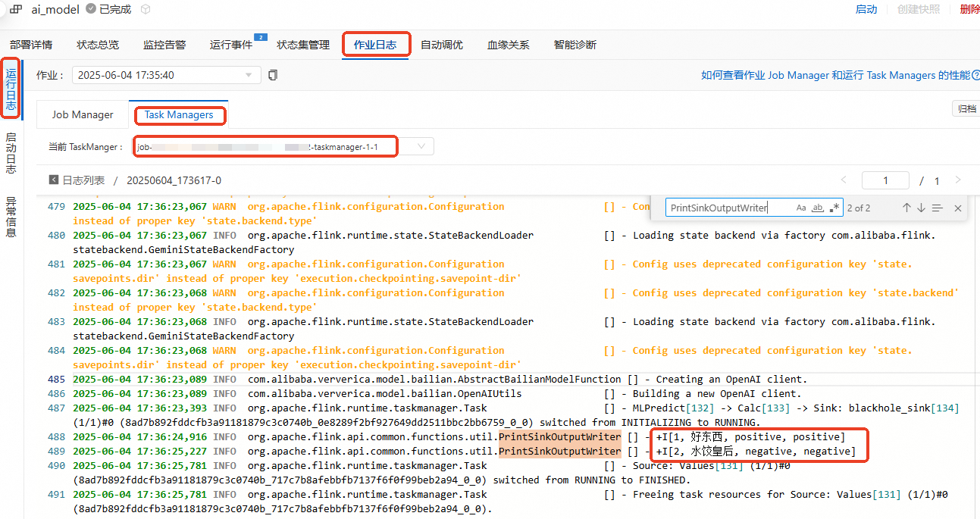The width and height of the screenshot is (980, 519).
Task: Go to next match with down arrow
Action: click(x=921, y=208)
